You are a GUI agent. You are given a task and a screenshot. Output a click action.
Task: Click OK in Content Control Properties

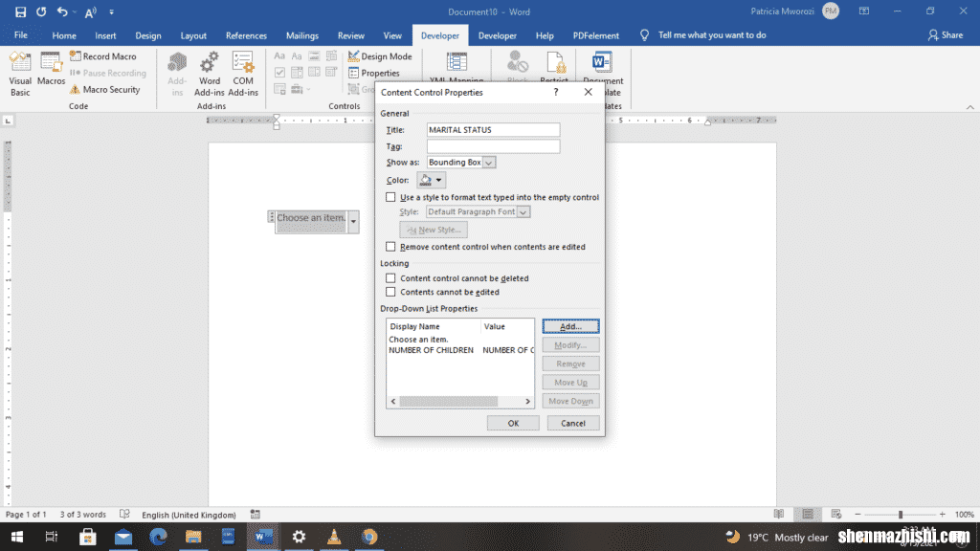[x=513, y=423]
